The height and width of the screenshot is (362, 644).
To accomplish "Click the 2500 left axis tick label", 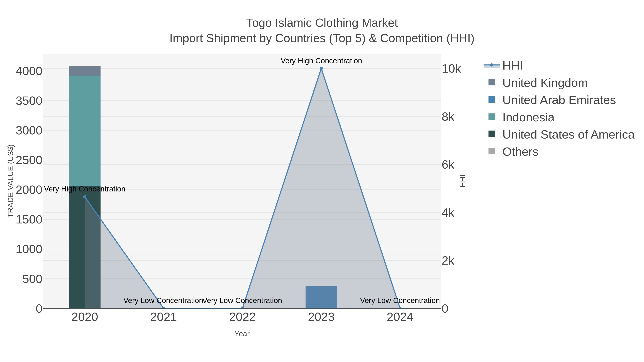I will pos(29,160).
